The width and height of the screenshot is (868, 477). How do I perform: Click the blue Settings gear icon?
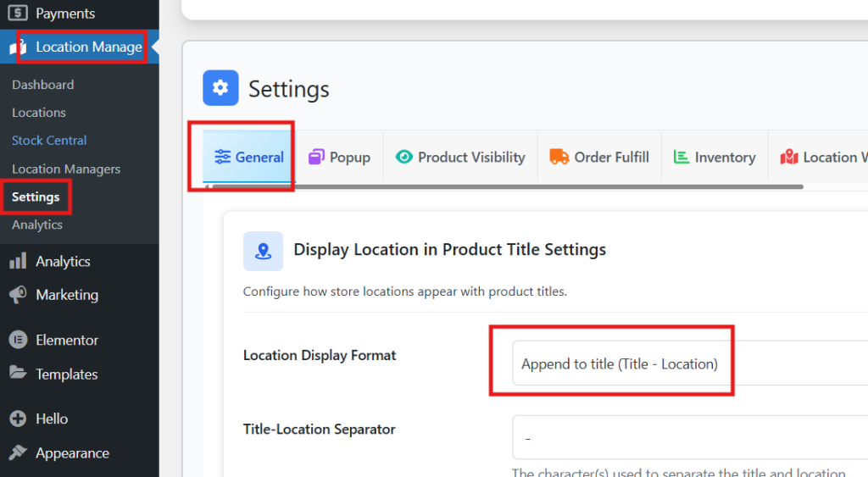coord(220,88)
